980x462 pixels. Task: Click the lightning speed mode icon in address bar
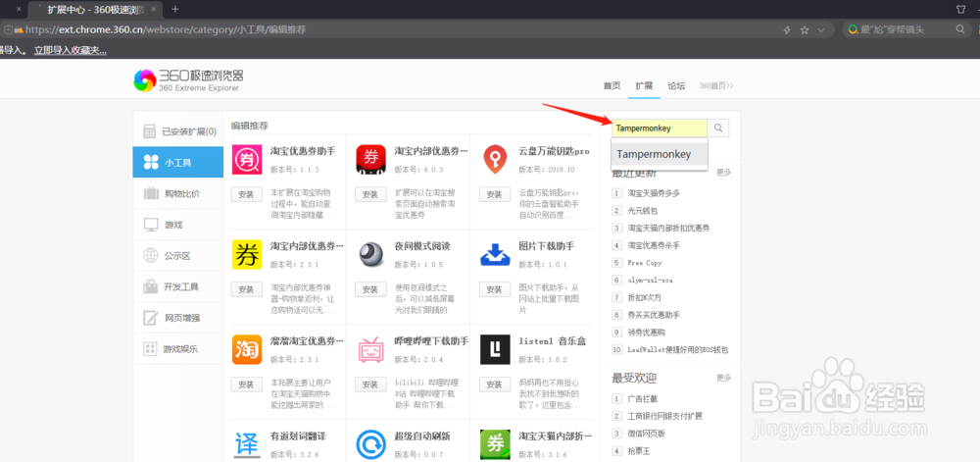788,29
